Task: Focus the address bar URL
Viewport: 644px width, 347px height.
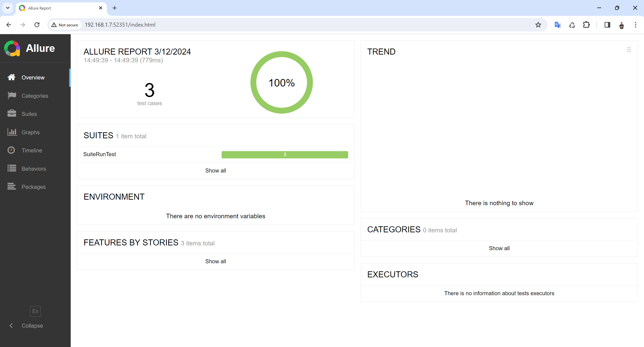Action: [x=120, y=25]
